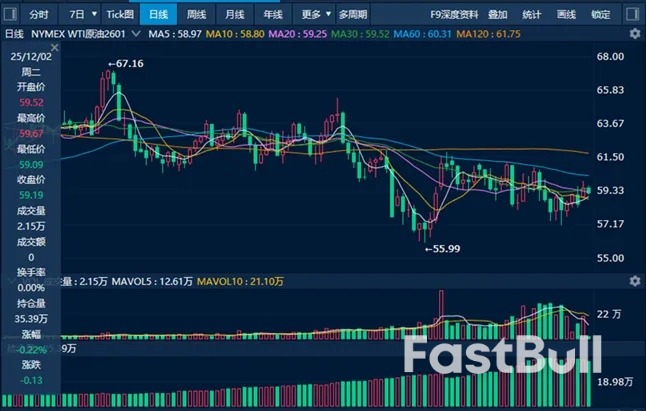646x411 pixels.
Task: Click the 25/12/02 date in tooltip
Action: [x=31, y=57]
